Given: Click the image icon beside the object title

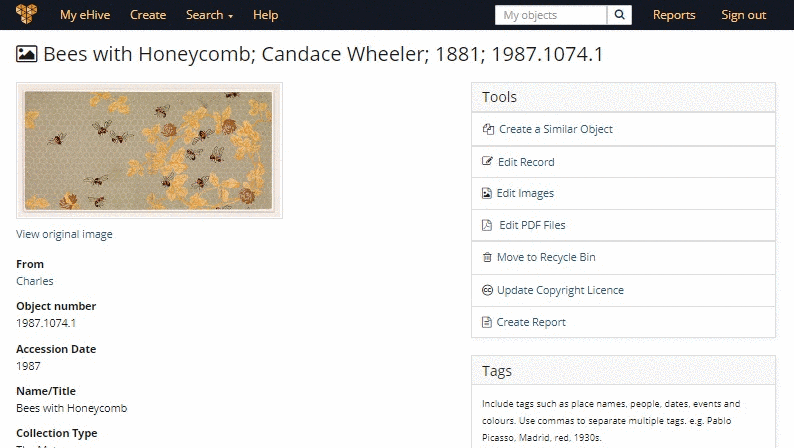Looking at the screenshot, I should pos(27,54).
